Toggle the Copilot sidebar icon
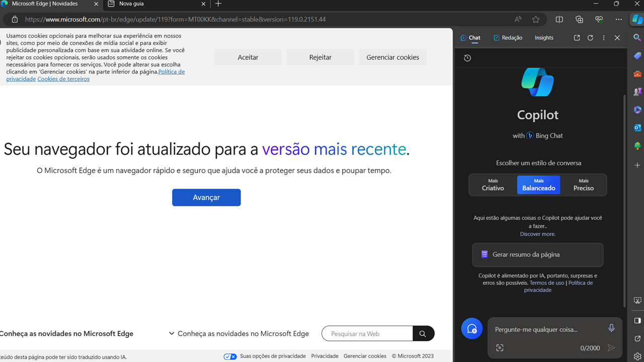Image resolution: width=644 pixels, height=362 pixels. click(x=637, y=20)
